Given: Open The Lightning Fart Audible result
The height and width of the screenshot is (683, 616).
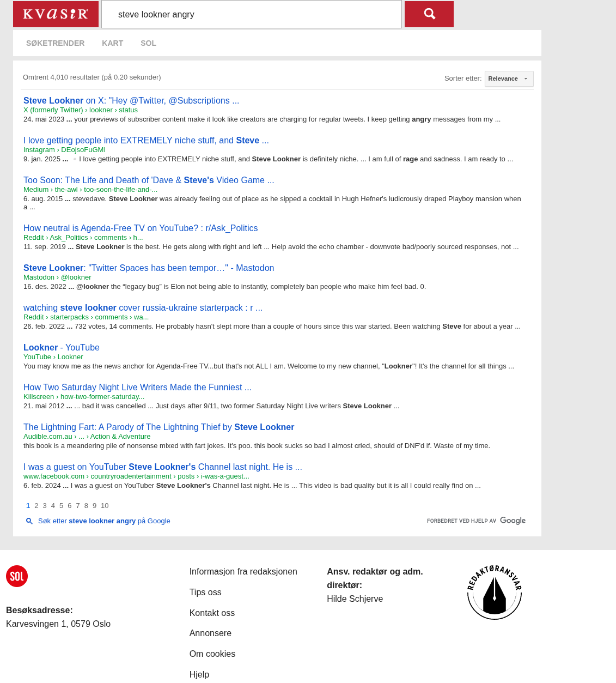Looking at the screenshot, I should pos(158,427).
